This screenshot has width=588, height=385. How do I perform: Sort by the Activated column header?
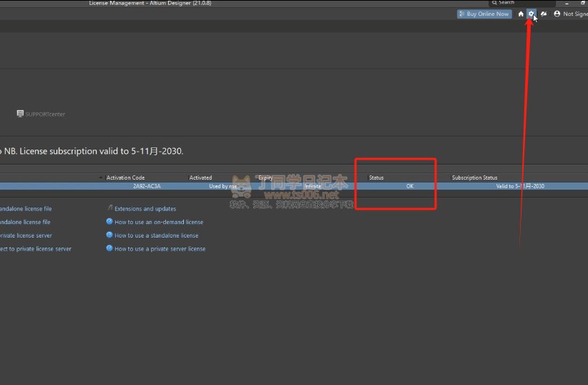coord(200,177)
